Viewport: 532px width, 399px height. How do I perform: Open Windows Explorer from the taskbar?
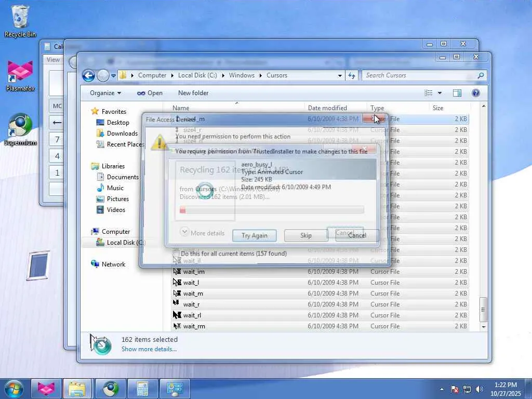tap(77, 389)
